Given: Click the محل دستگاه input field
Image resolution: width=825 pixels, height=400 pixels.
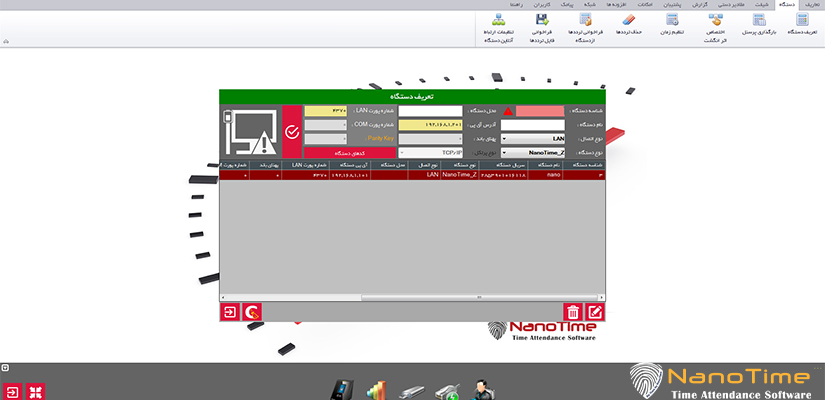Looking at the screenshot, I should 430,111.
